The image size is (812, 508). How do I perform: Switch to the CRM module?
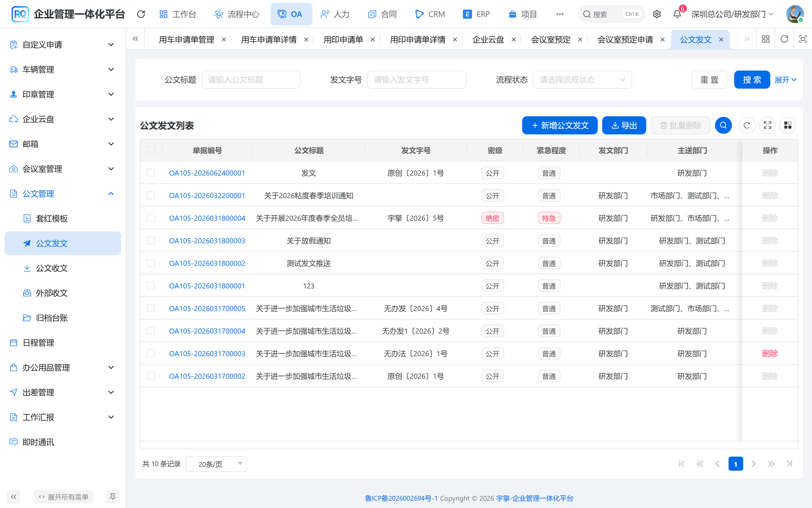coord(430,14)
